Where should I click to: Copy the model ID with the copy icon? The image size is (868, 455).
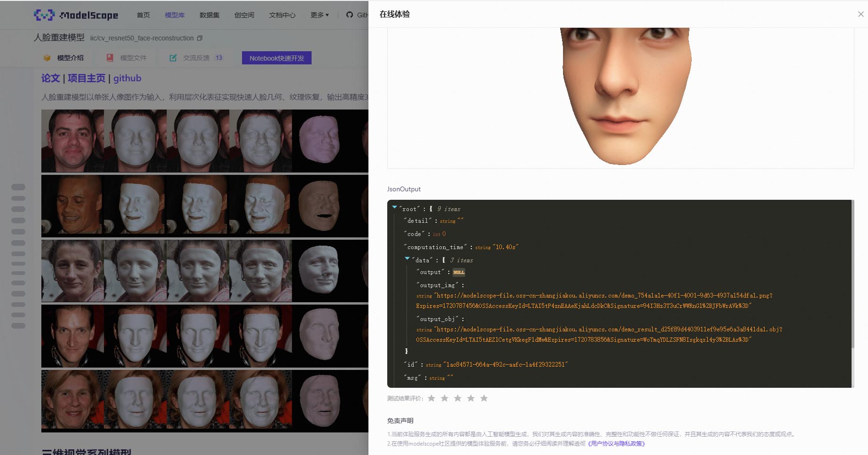coord(200,38)
